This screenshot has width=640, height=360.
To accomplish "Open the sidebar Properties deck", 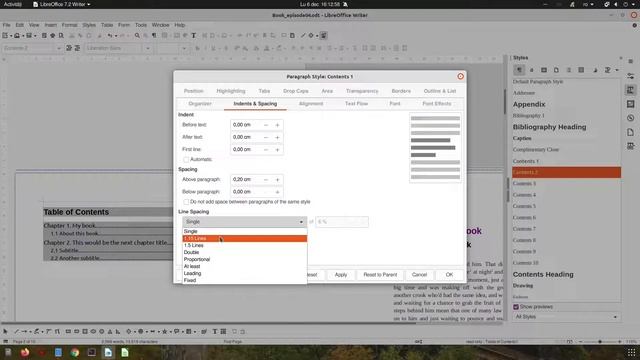I will pyautogui.click(x=631, y=76).
